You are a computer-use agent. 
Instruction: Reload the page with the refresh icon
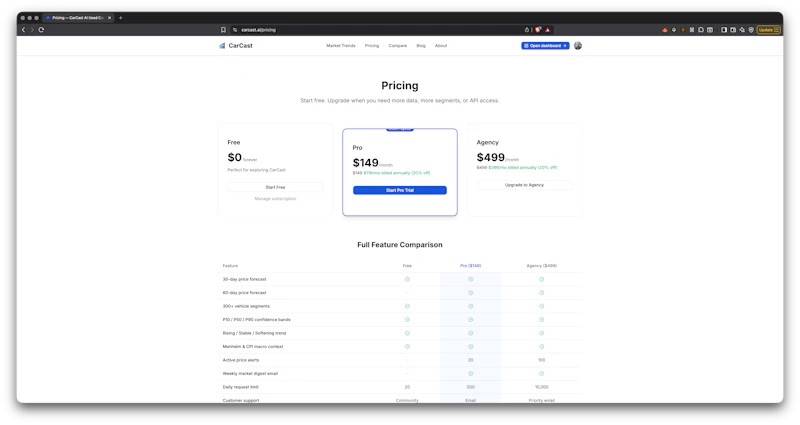(x=41, y=30)
